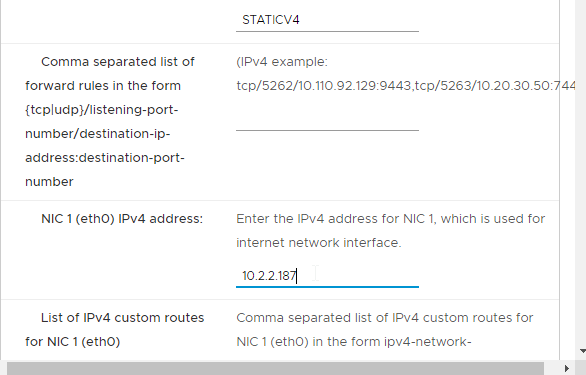Click 'Comma separated list of IPv4 custom routes' description
Screen dimensions: 586x375
[385, 318]
